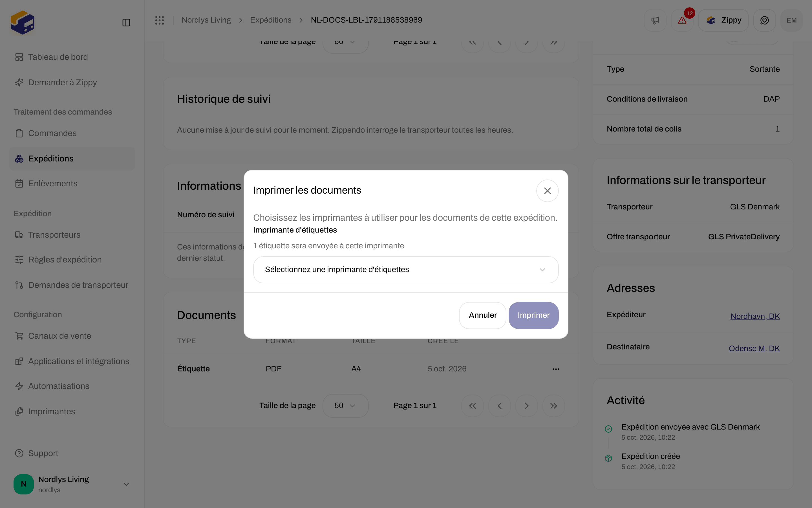Collapse the sidebar panel toggle

[126, 23]
